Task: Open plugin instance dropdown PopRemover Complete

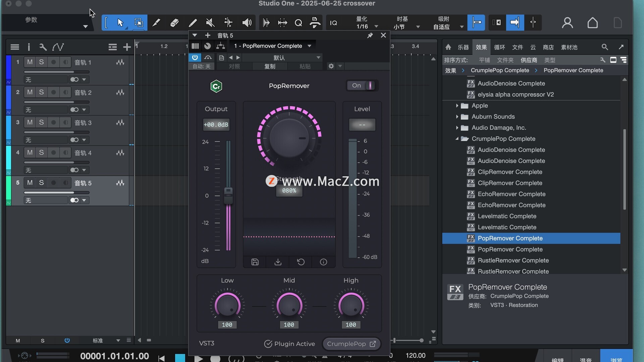Action: tap(273, 46)
